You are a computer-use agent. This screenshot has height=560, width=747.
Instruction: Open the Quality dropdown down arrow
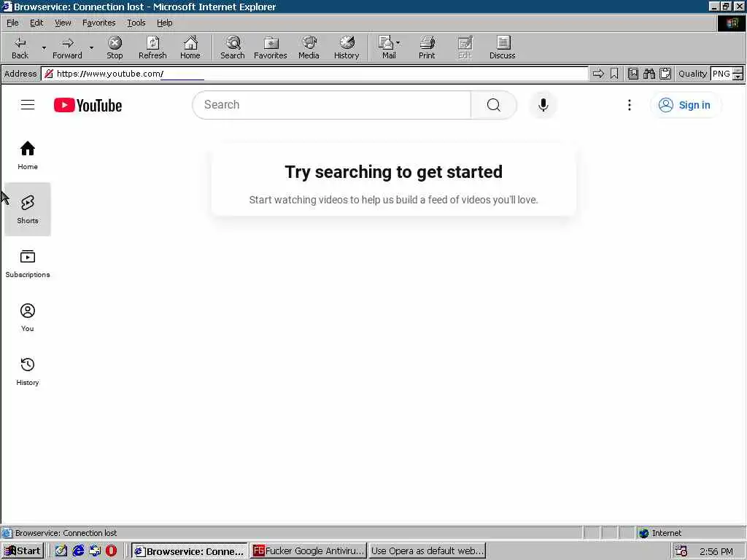click(738, 77)
